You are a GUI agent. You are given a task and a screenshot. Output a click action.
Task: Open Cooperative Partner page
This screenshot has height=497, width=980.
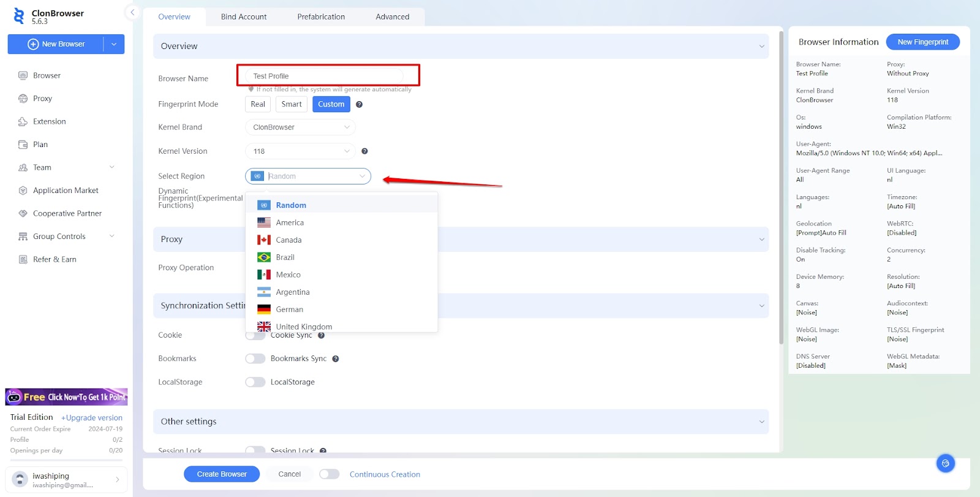pos(66,213)
